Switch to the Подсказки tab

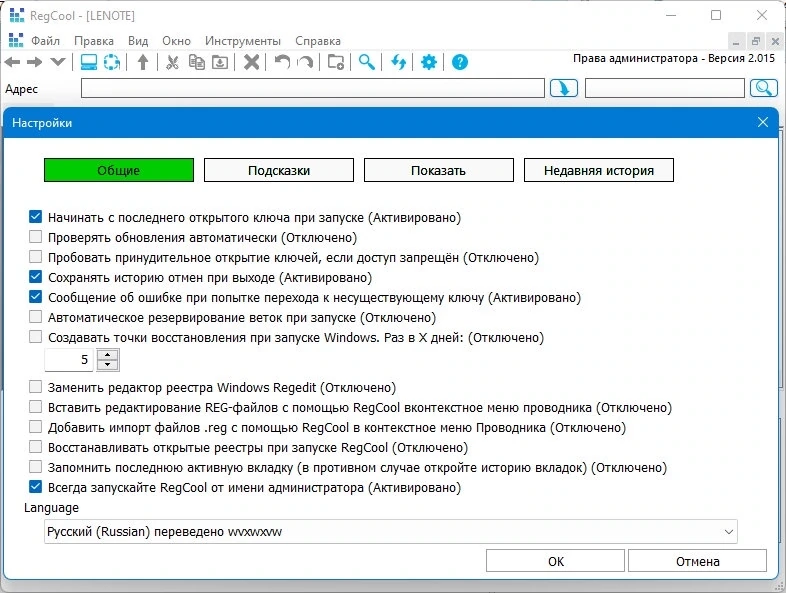tap(279, 170)
